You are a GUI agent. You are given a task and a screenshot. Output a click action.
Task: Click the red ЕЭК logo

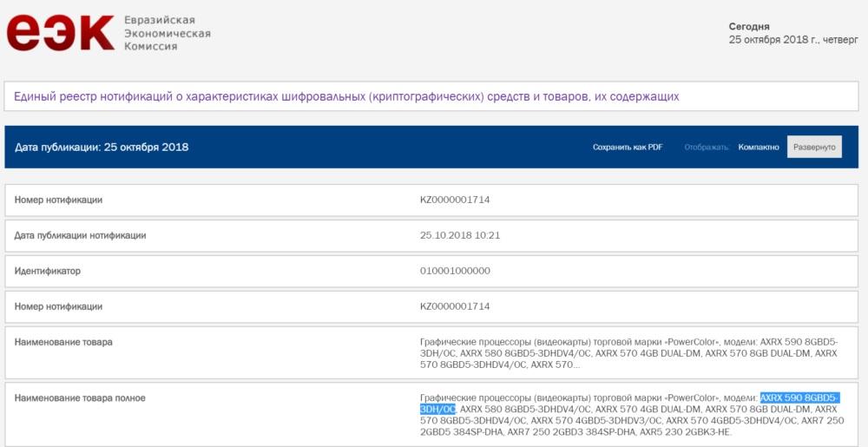[x=60, y=32]
